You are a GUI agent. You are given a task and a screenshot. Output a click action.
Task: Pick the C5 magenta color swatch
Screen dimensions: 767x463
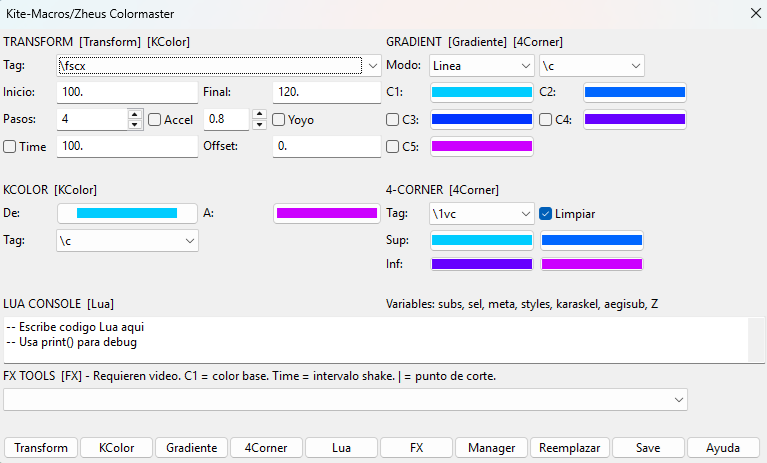[x=482, y=146]
